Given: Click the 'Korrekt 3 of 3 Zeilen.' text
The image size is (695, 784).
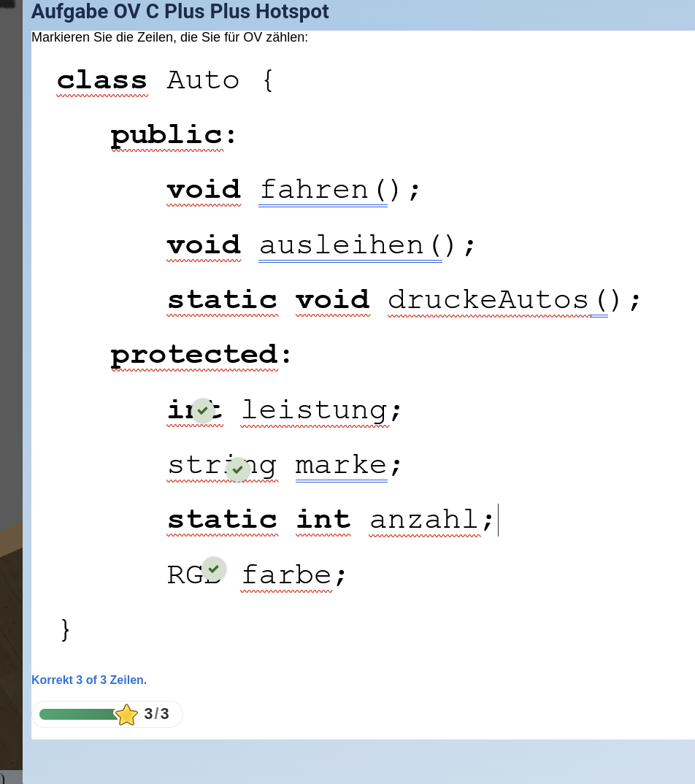Looking at the screenshot, I should click(89, 680).
